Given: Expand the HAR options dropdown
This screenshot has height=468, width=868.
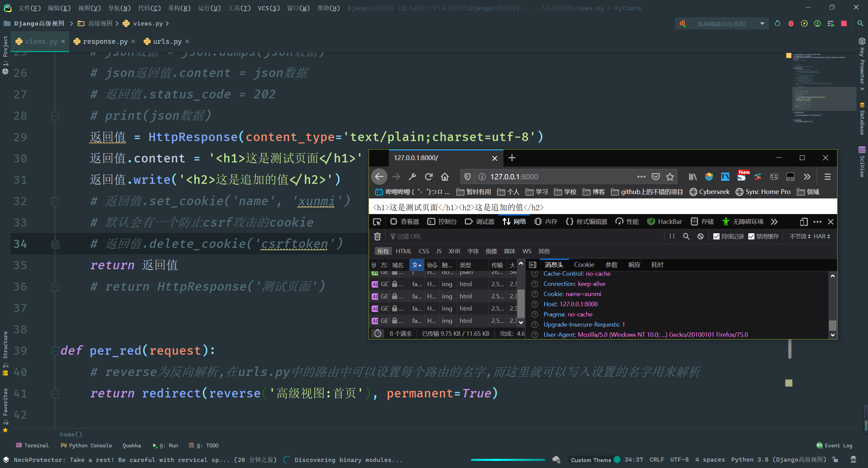Looking at the screenshot, I should pos(822,236).
